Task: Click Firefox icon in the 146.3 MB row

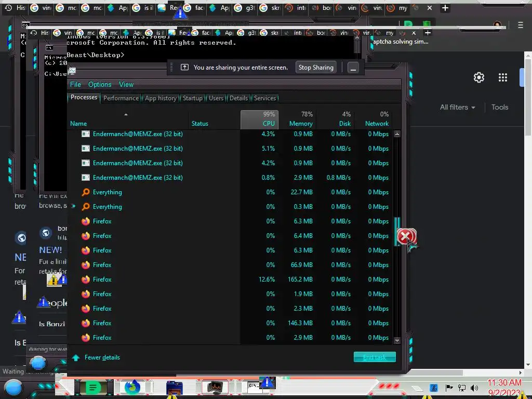Action: tap(86, 323)
